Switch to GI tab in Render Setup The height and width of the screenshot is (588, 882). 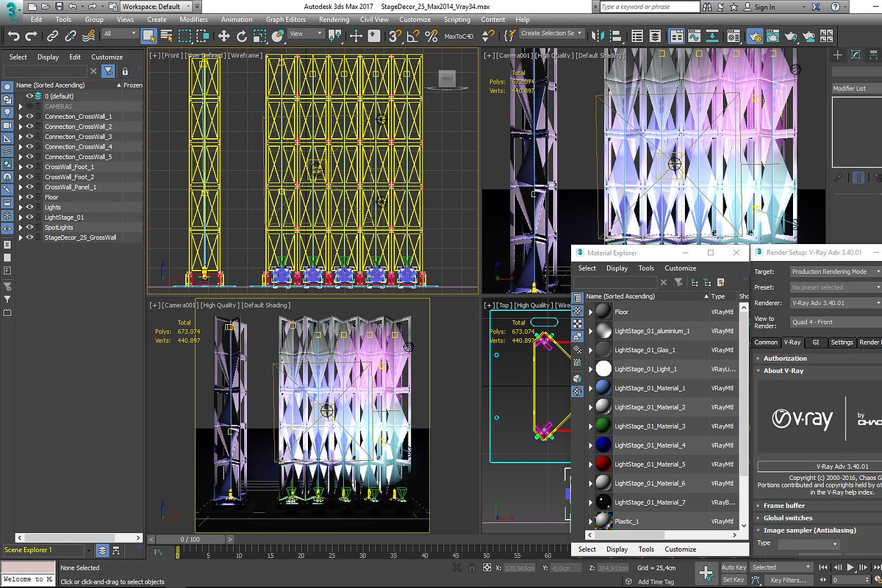point(815,343)
